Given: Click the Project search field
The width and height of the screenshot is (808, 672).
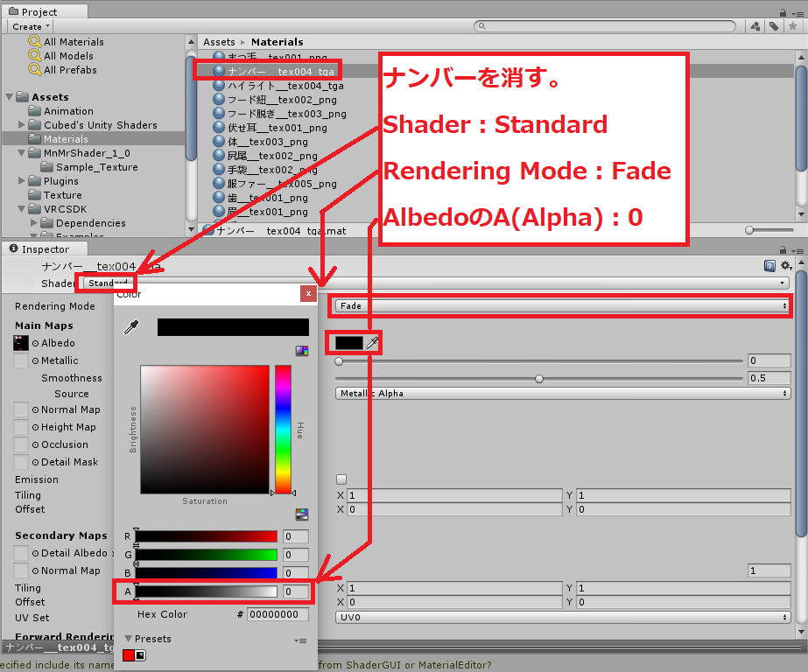Looking at the screenshot, I should coord(604,25).
